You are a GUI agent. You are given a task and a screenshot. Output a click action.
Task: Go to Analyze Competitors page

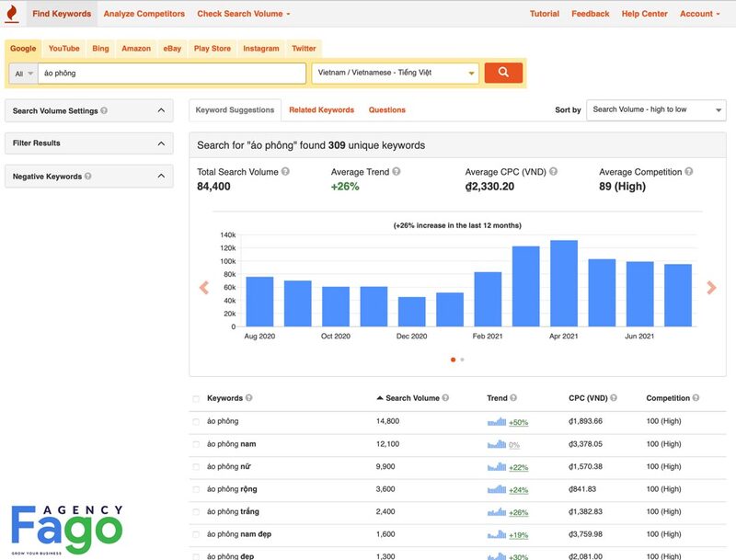coord(144,14)
